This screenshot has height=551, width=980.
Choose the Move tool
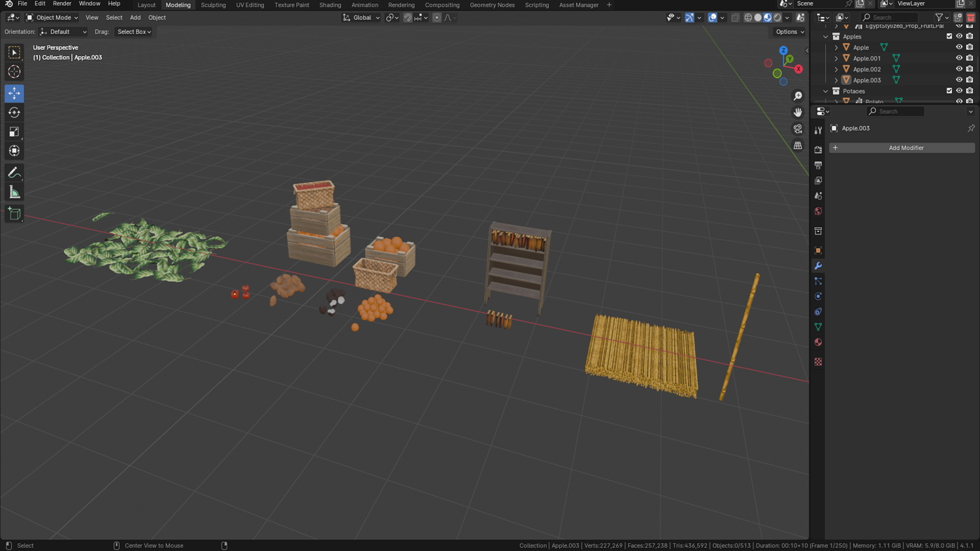(14, 93)
